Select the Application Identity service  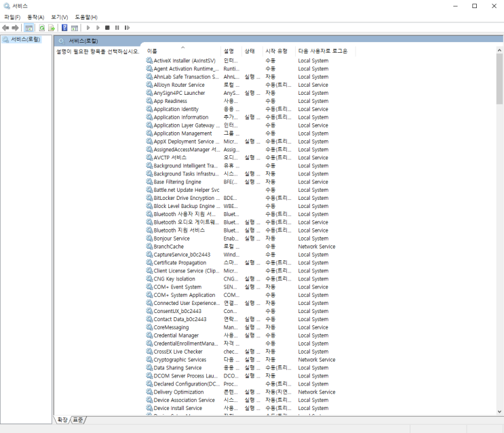(x=250, y=109)
